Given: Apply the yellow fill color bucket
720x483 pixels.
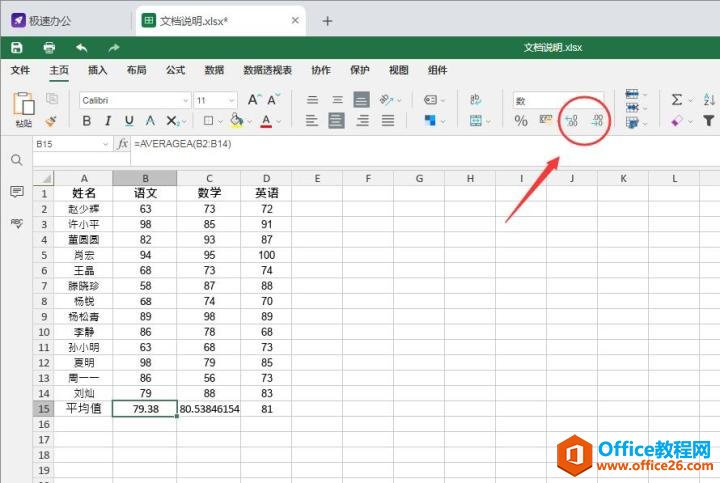Looking at the screenshot, I should tap(237, 120).
